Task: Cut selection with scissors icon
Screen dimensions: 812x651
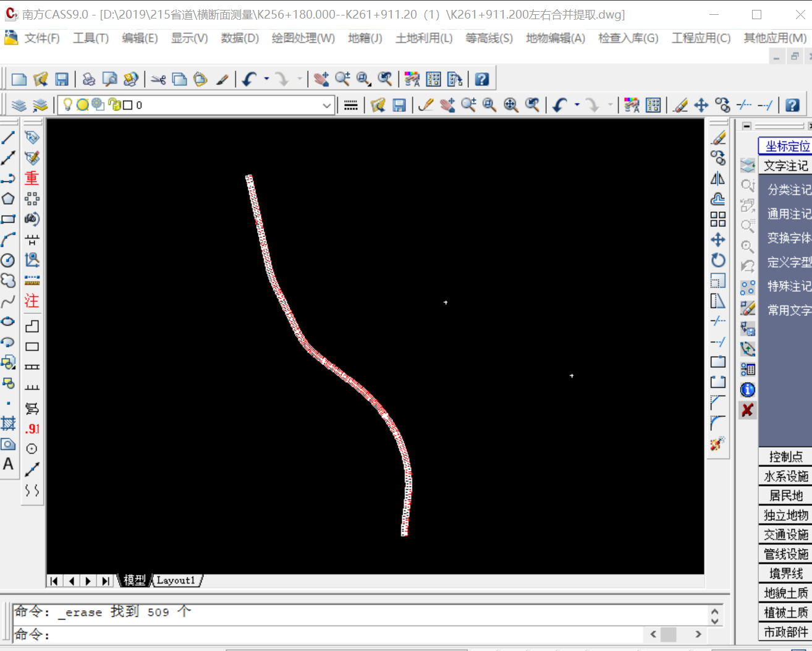Action: coord(158,79)
